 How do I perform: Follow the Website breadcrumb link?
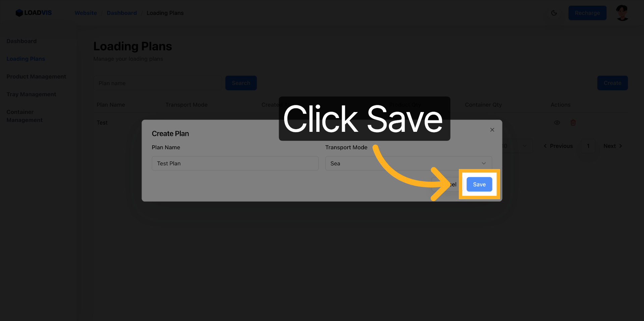pyautogui.click(x=86, y=13)
